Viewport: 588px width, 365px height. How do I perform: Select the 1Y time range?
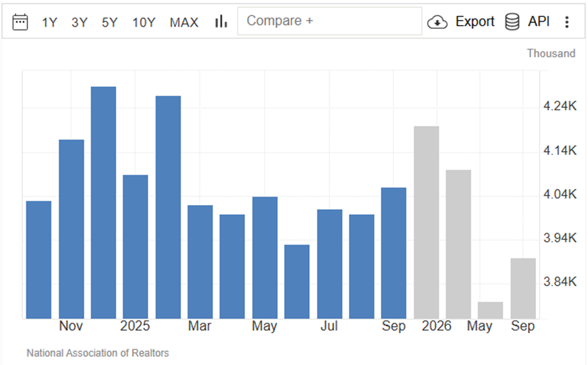[x=49, y=22]
